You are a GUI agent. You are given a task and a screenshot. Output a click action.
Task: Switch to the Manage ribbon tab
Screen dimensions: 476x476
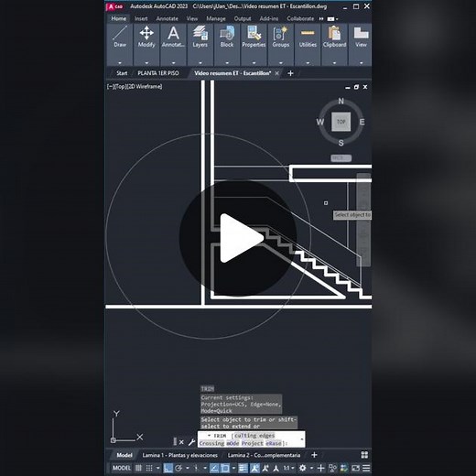click(x=216, y=18)
